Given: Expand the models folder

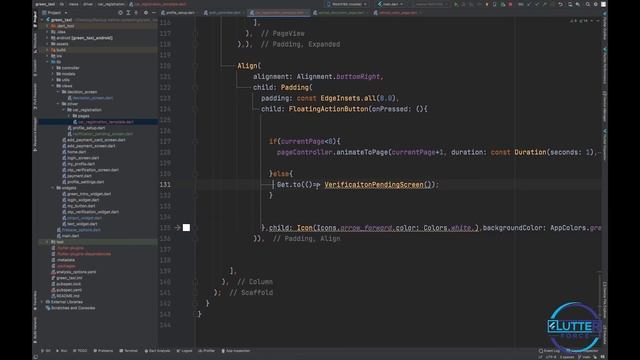Looking at the screenshot, I should click(53, 74).
